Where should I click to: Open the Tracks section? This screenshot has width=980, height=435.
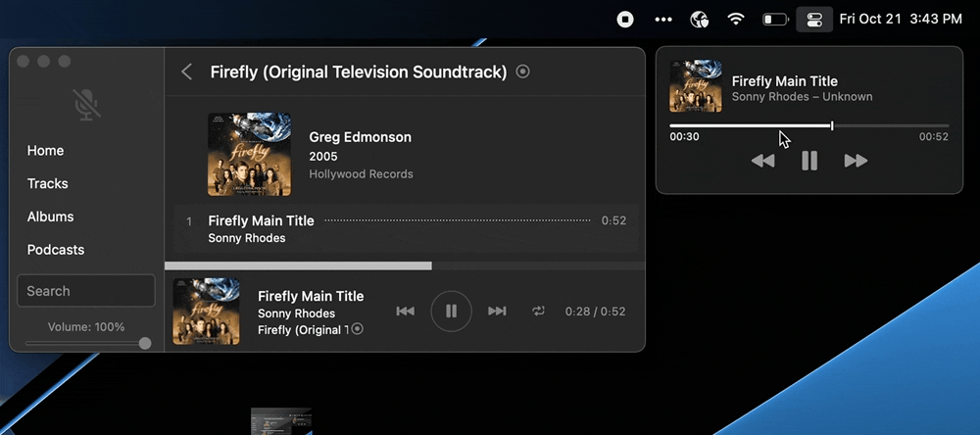(x=47, y=184)
